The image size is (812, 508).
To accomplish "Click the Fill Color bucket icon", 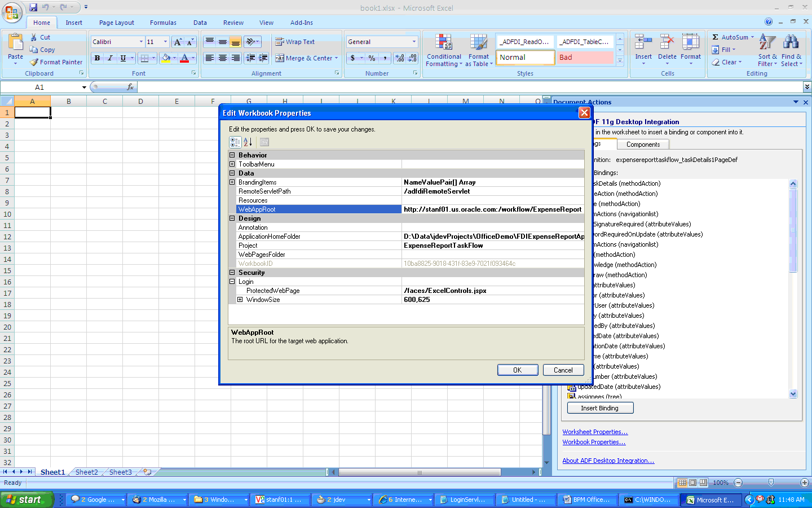I will pyautogui.click(x=166, y=58).
